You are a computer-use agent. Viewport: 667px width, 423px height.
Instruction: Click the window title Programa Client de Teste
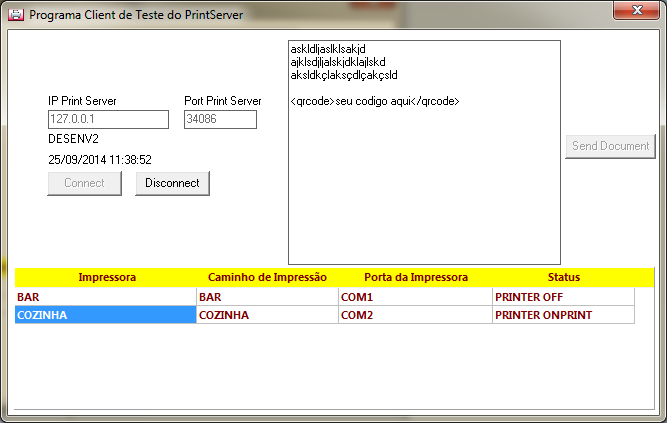click(136, 15)
